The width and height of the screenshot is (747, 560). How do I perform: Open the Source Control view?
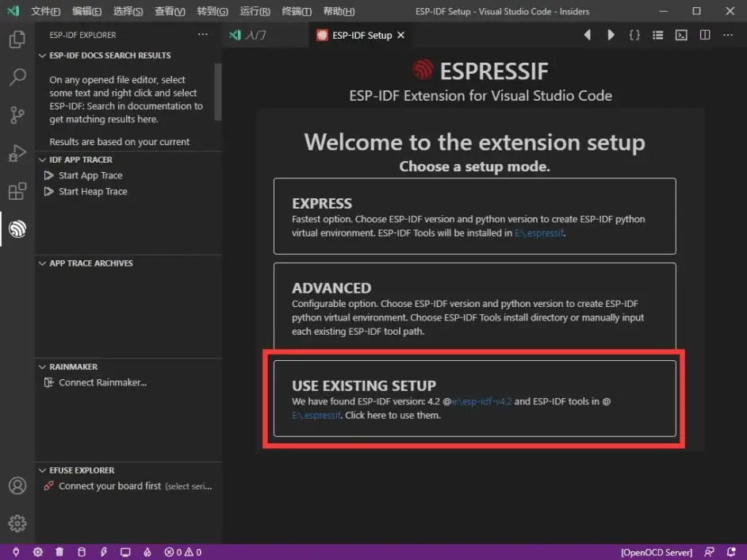click(x=17, y=115)
